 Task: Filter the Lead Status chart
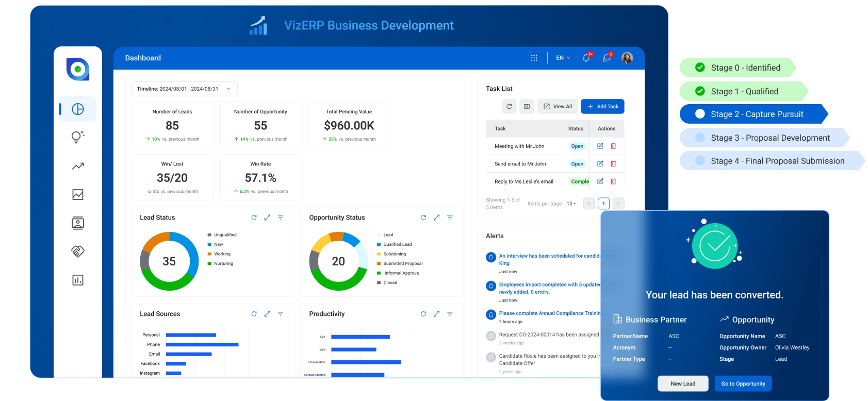click(281, 218)
